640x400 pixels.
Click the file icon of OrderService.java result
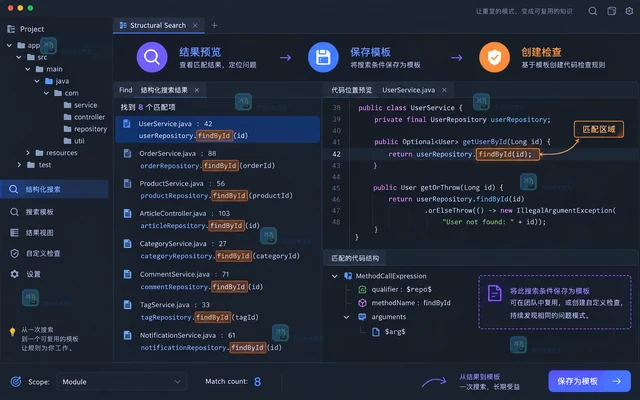click(x=127, y=153)
